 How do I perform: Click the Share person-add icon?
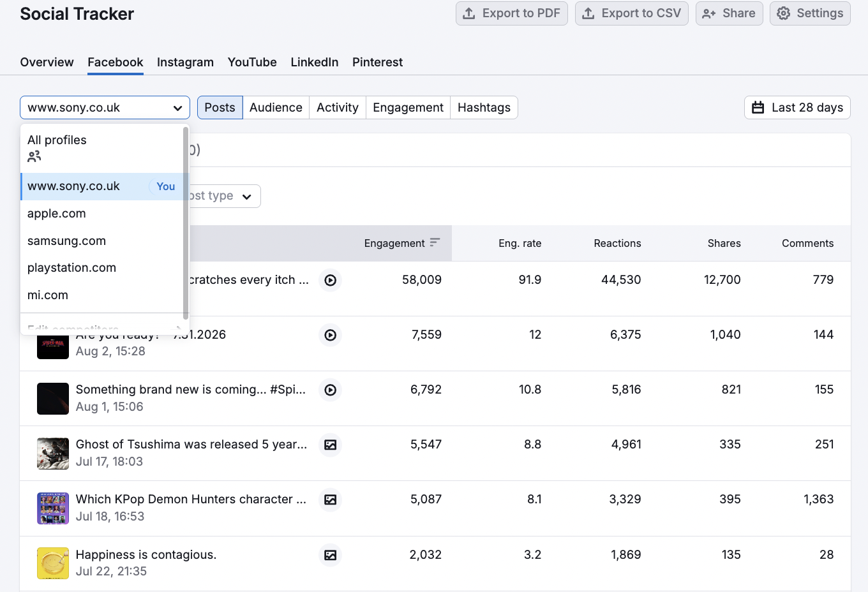click(x=708, y=13)
